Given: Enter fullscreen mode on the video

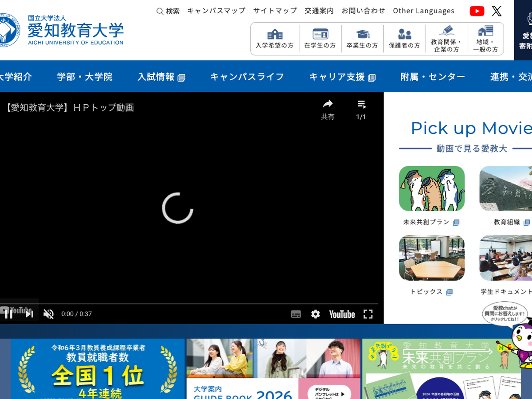Looking at the screenshot, I should (368, 314).
